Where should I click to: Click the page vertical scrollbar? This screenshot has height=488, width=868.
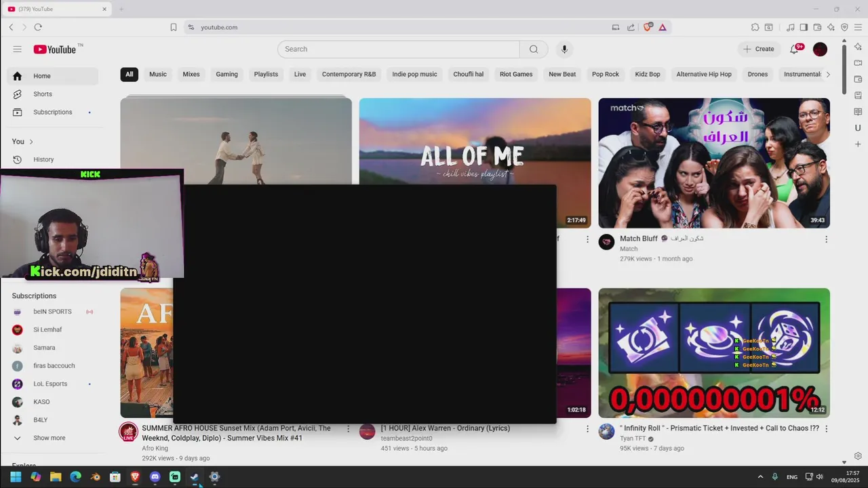coord(844,69)
